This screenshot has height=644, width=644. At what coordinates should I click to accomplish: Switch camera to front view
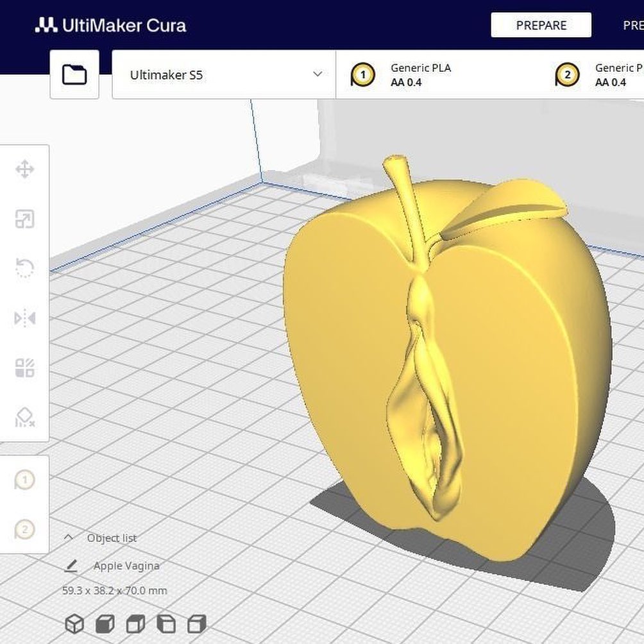(105, 623)
